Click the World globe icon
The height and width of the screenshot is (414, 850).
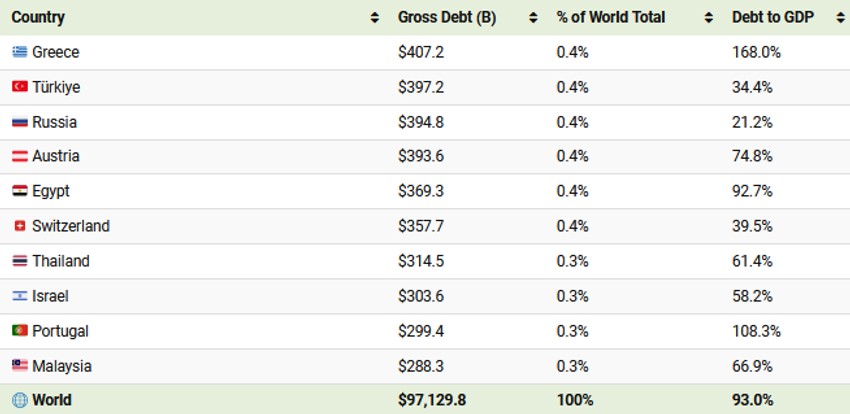[19, 400]
